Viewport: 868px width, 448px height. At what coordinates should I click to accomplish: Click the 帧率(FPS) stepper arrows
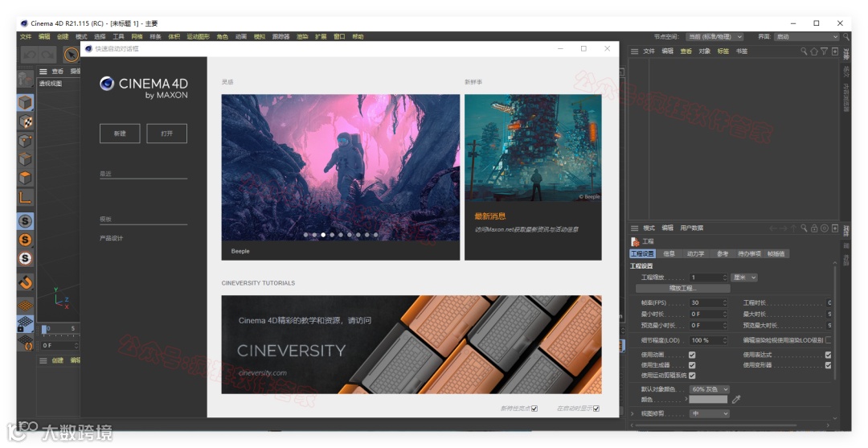pos(724,303)
